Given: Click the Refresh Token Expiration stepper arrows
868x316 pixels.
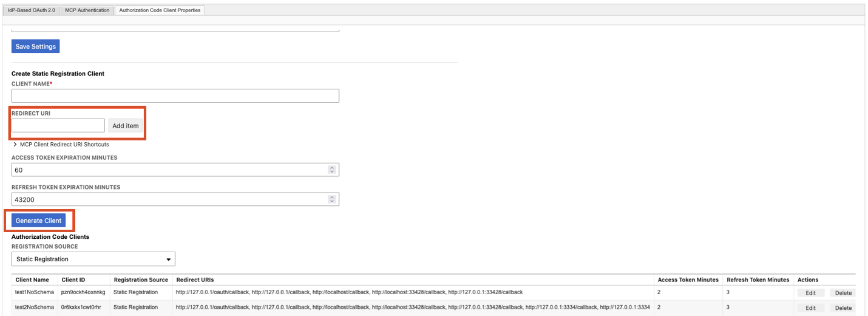Looking at the screenshot, I should tap(332, 199).
